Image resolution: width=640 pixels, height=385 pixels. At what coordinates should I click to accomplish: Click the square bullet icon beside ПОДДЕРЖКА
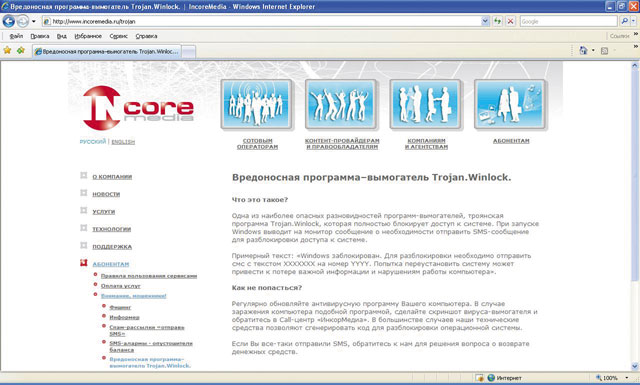coord(84,246)
